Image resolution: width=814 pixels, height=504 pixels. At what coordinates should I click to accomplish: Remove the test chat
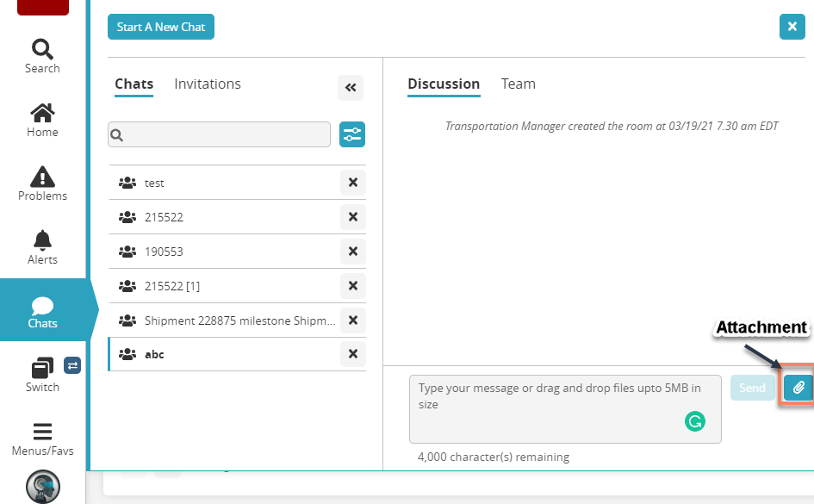click(352, 183)
